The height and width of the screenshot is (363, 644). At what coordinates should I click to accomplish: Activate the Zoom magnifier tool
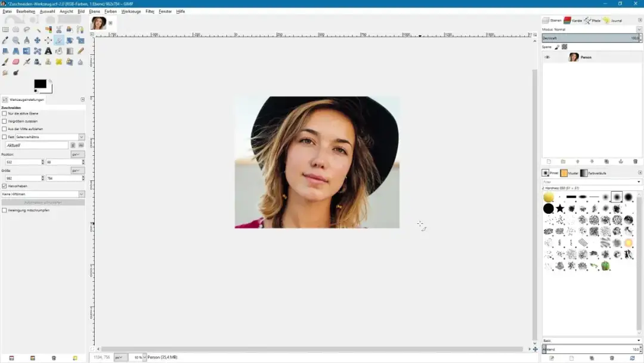tap(16, 41)
